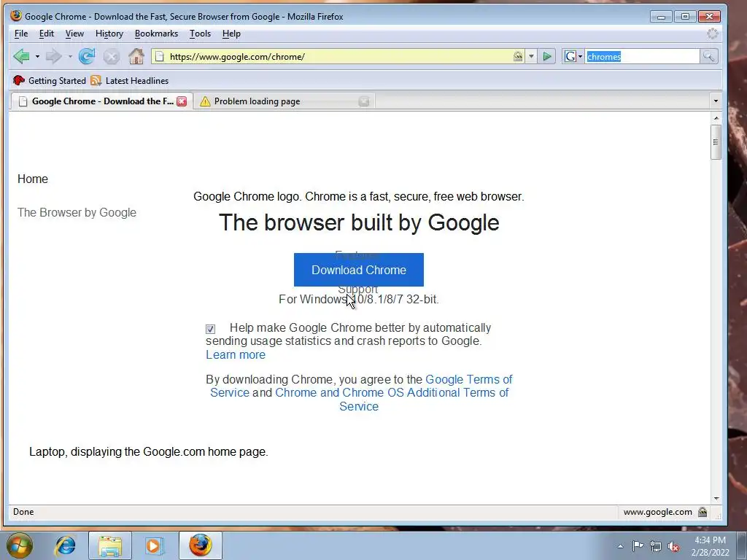Go to the Home page icon

[136, 57]
